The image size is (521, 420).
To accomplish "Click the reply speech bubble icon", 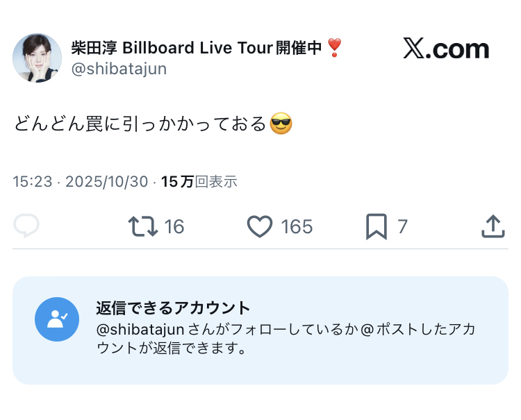I will [26, 226].
